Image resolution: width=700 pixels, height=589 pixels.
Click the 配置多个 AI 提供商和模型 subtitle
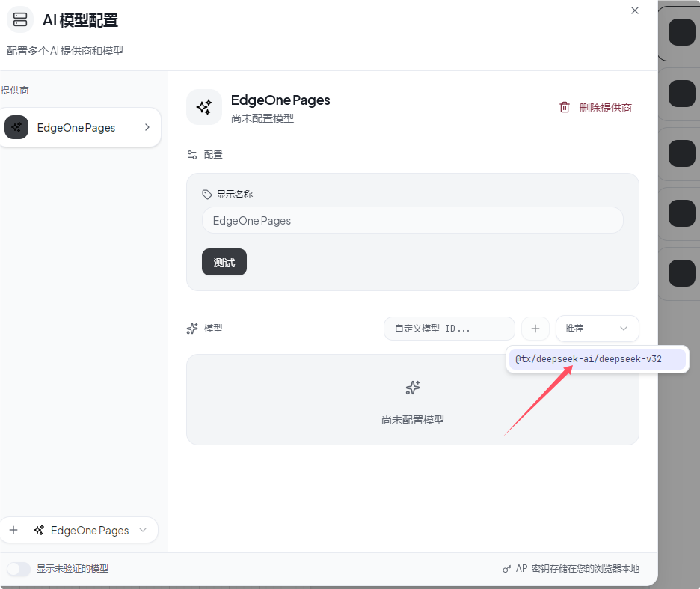[x=65, y=51]
